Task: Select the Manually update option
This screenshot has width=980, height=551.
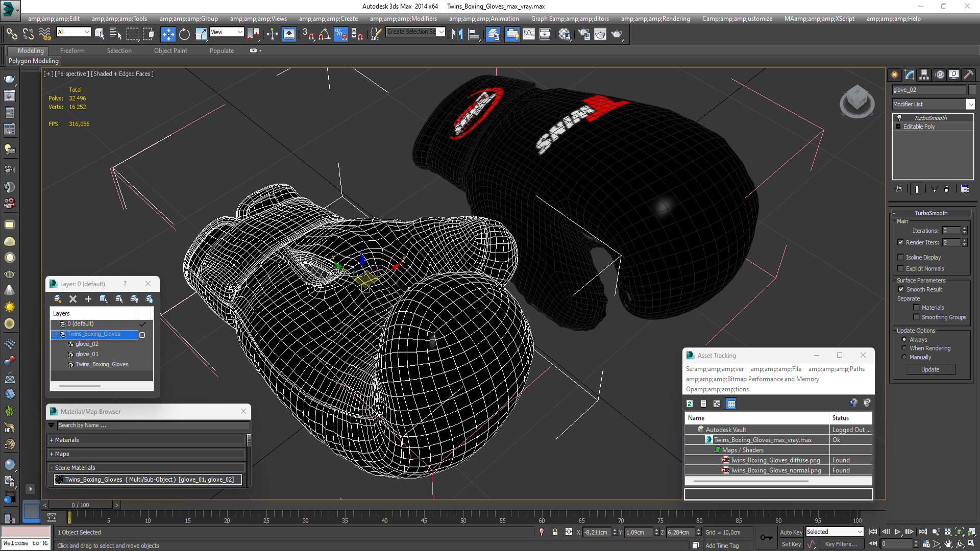Action: pos(904,357)
